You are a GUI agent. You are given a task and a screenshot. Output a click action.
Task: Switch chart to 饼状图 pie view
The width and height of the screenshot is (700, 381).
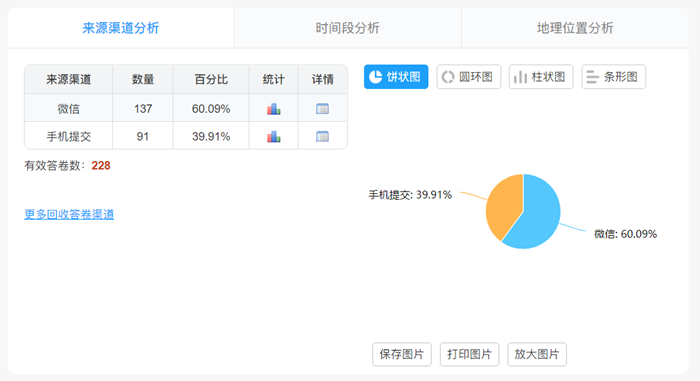pyautogui.click(x=396, y=77)
